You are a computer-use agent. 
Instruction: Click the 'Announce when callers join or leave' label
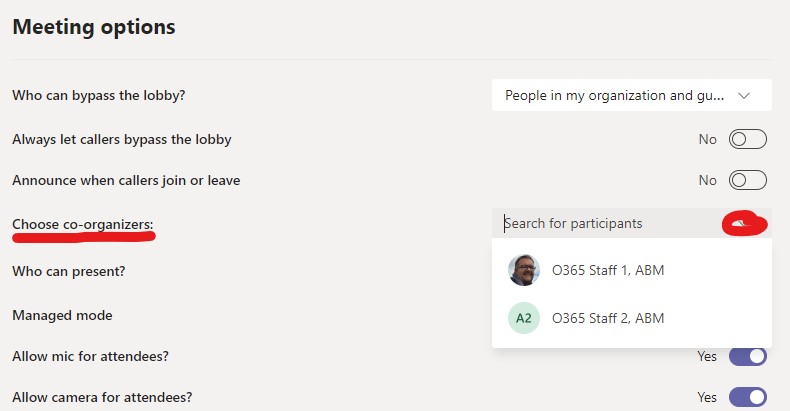[126, 181]
